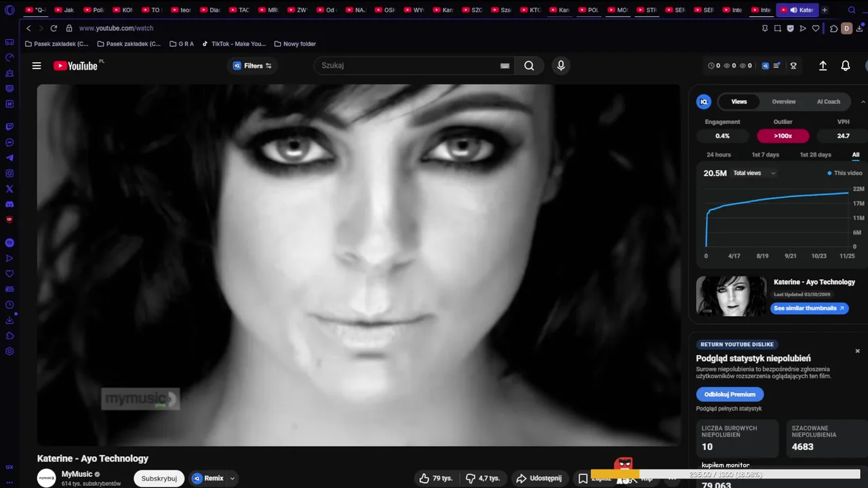The width and height of the screenshot is (868, 488).
Task: Open the YouTube hamburger guide menu
Action: point(37,66)
